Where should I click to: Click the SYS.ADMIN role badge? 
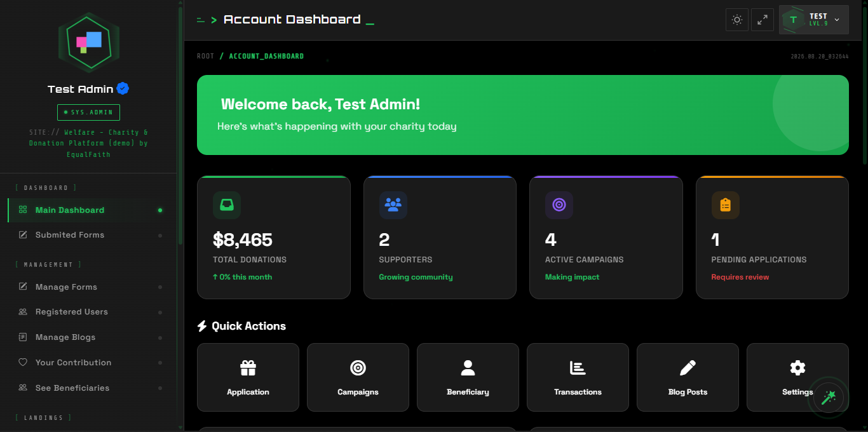pos(88,112)
